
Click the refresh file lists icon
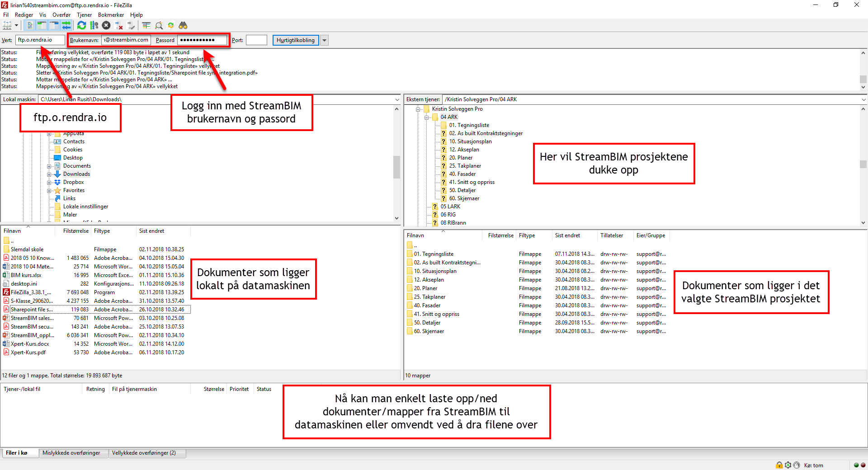81,25
